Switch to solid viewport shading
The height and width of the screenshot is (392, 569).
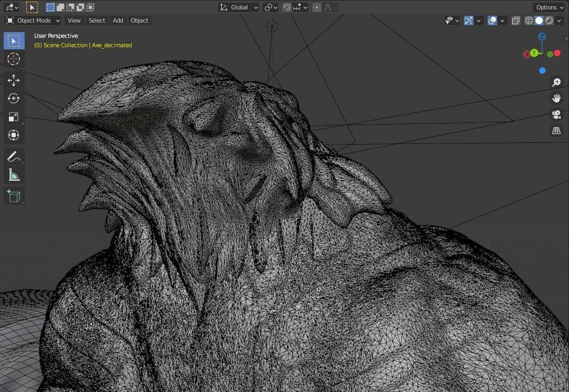tap(539, 20)
